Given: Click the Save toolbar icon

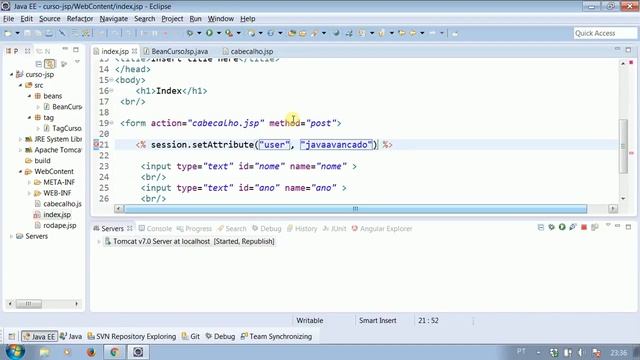Looking at the screenshot, I should tap(27, 33).
